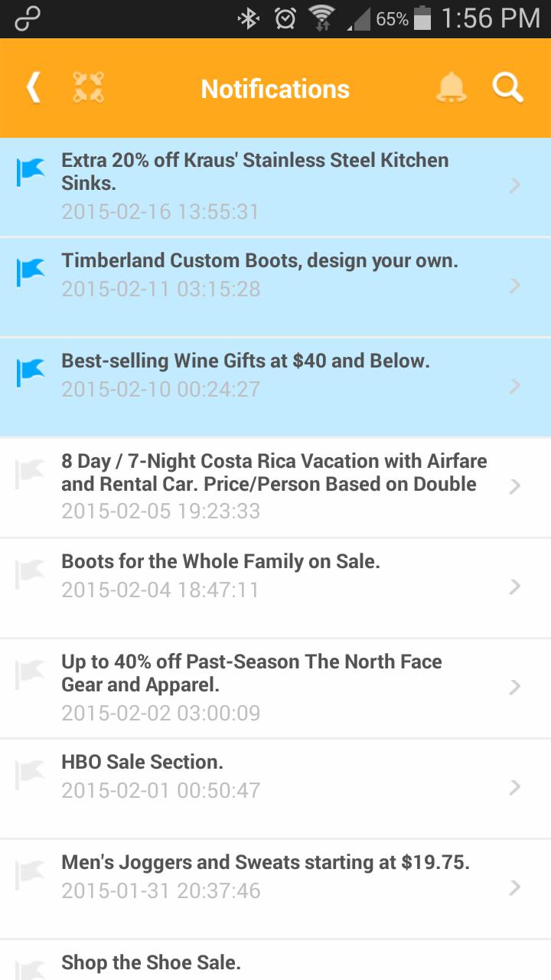The width and height of the screenshot is (551, 980).
Task: Toggle blue flag on Wine Gifts notification
Action: coord(31,372)
